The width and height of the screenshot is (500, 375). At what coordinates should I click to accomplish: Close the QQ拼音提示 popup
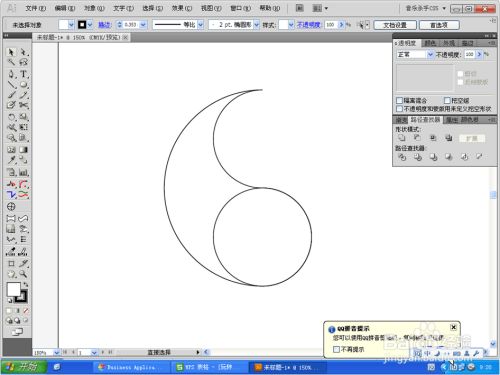click(453, 327)
